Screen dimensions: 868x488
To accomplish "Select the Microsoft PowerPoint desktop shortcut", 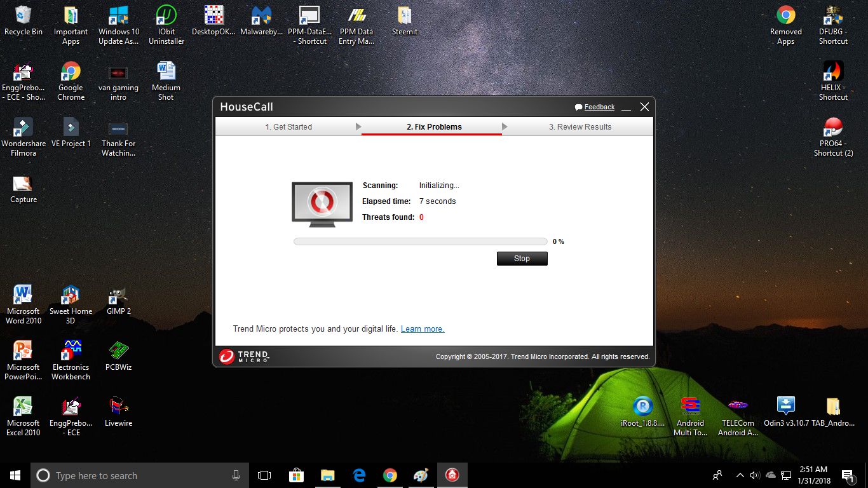I will click(24, 361).
